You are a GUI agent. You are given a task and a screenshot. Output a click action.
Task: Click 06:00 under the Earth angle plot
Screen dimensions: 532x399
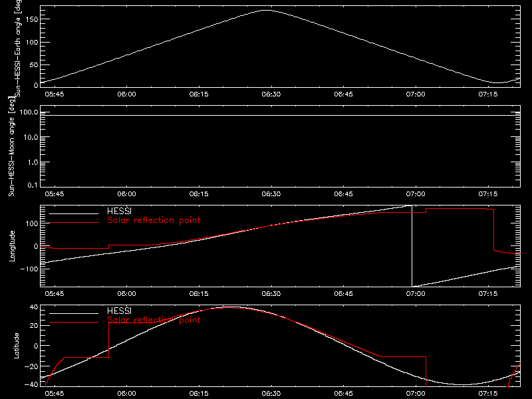pyautogui.click(x=126, y=94)
